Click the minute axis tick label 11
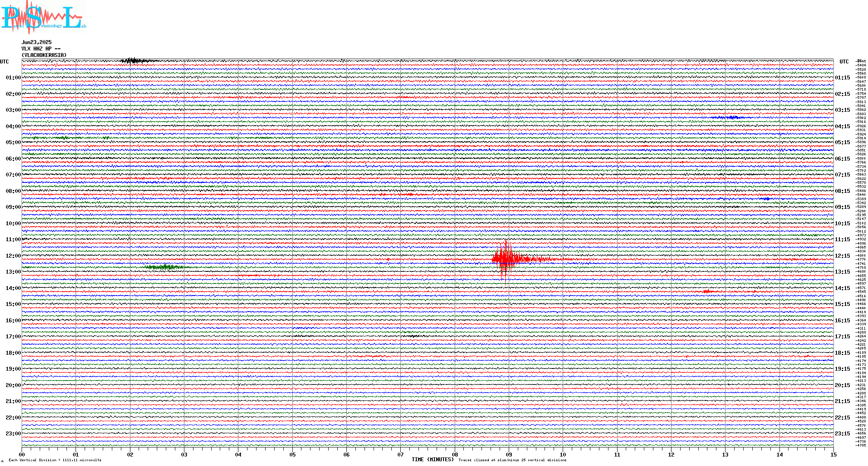The image size is (868, 466). (x=617, y=454)
